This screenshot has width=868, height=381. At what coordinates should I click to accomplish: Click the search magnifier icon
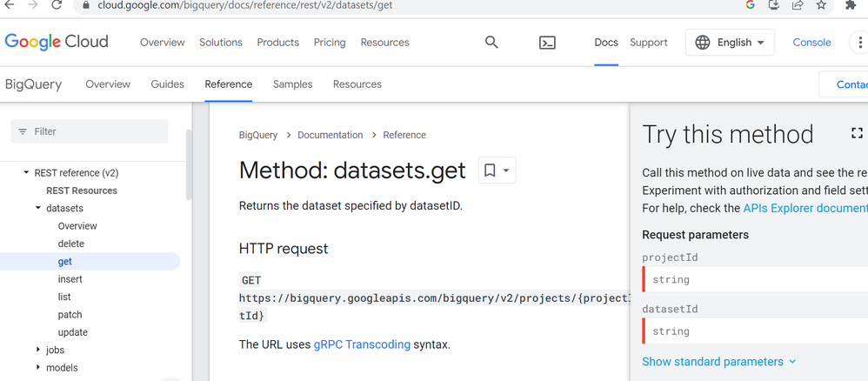pos(491,42)
